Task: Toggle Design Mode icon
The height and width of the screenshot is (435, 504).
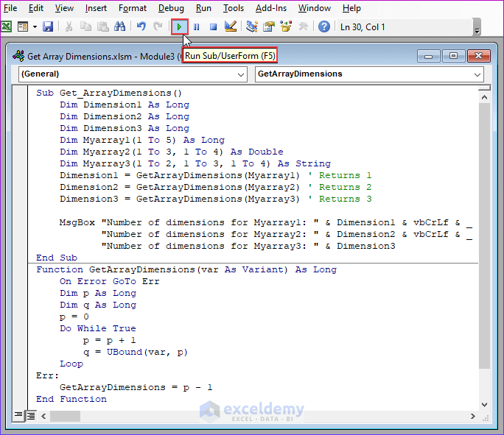Action: pos(231,26)
